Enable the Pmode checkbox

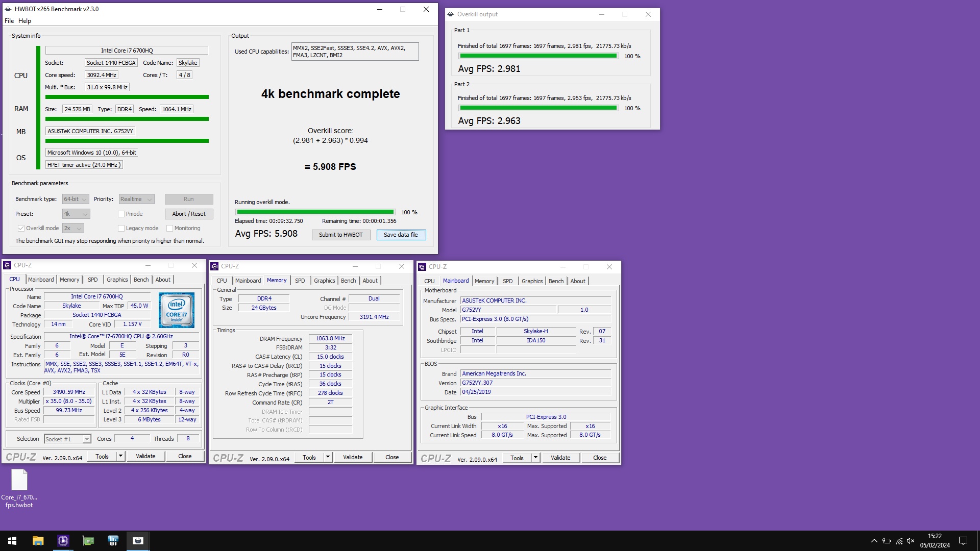tap(121, 214)
